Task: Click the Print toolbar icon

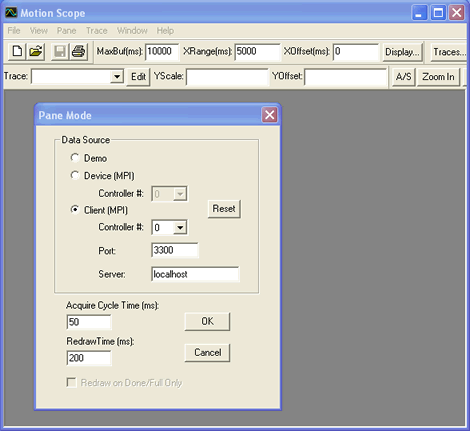Action: coord(79,52)
